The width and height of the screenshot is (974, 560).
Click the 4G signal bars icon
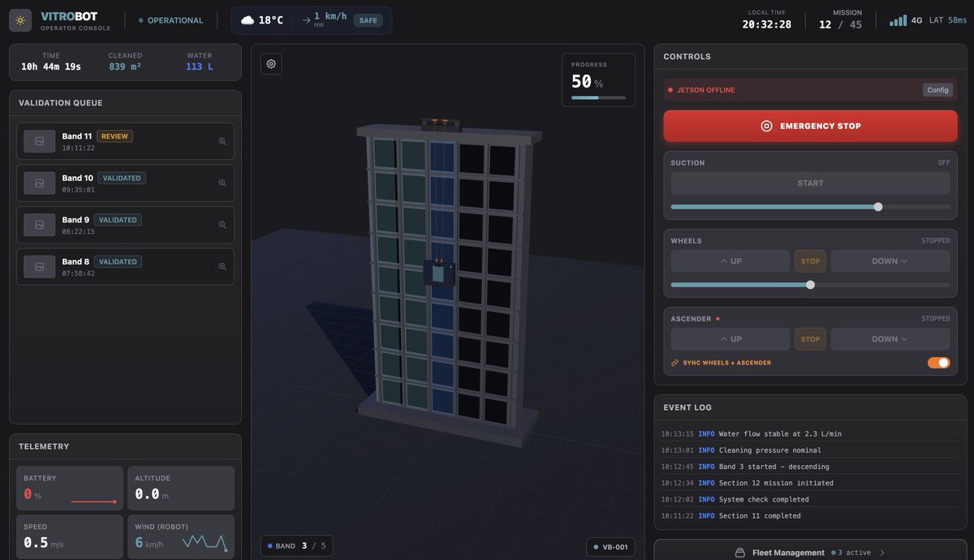[x=898, y=20]
